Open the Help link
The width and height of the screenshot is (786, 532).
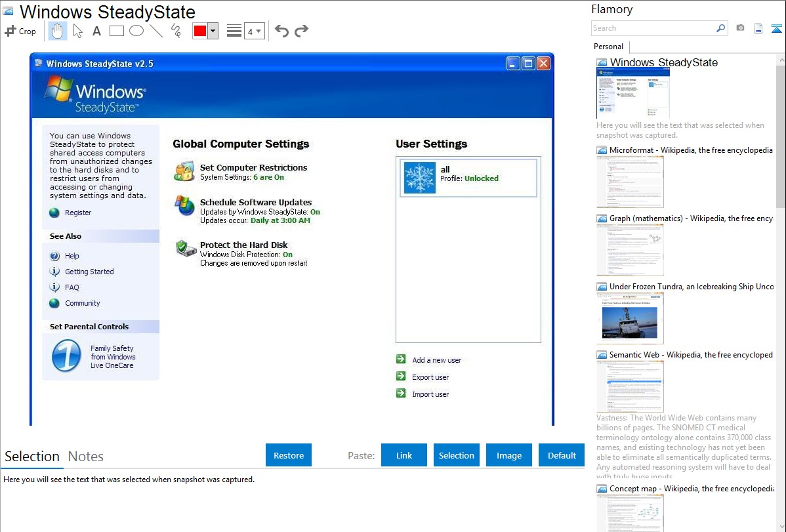[x=72, y=256]
